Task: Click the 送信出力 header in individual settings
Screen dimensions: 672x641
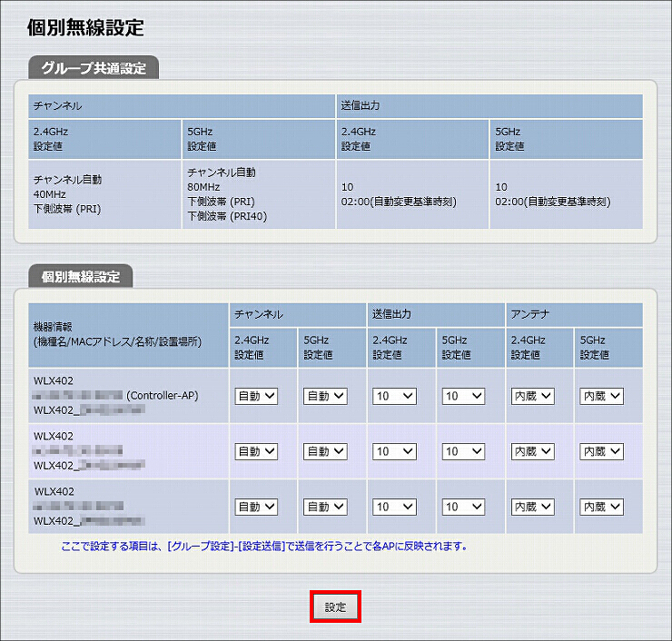Action: coord(436,314)
